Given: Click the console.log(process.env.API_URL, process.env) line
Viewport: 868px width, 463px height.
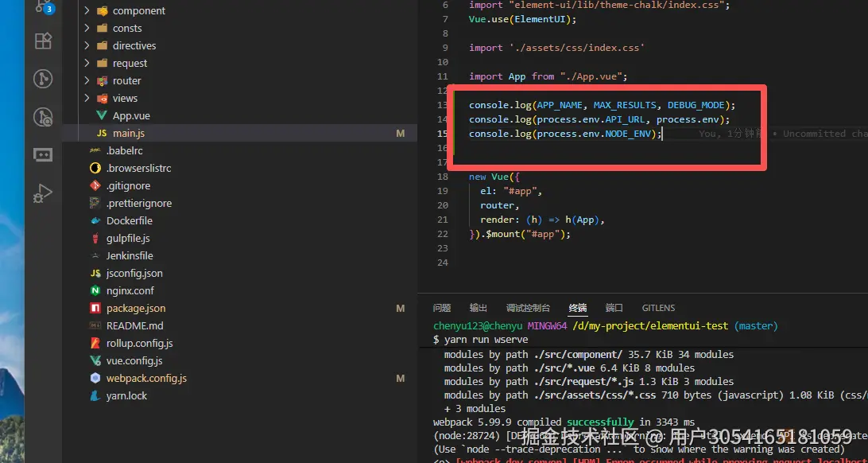Looking at the screenshot, I should pyautogui.click(x=599, y=119).
